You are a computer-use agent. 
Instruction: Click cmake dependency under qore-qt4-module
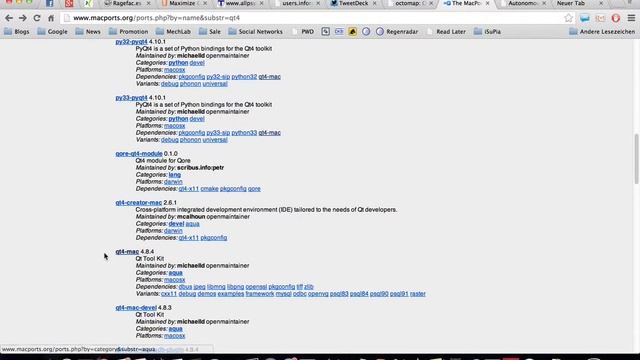[x=209, y=189]
